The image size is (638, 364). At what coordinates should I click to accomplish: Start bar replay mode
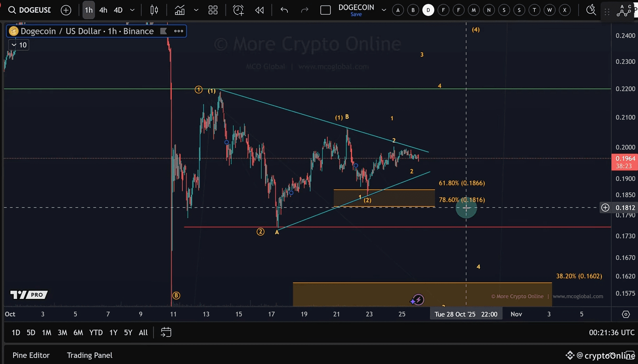(259, 10)
